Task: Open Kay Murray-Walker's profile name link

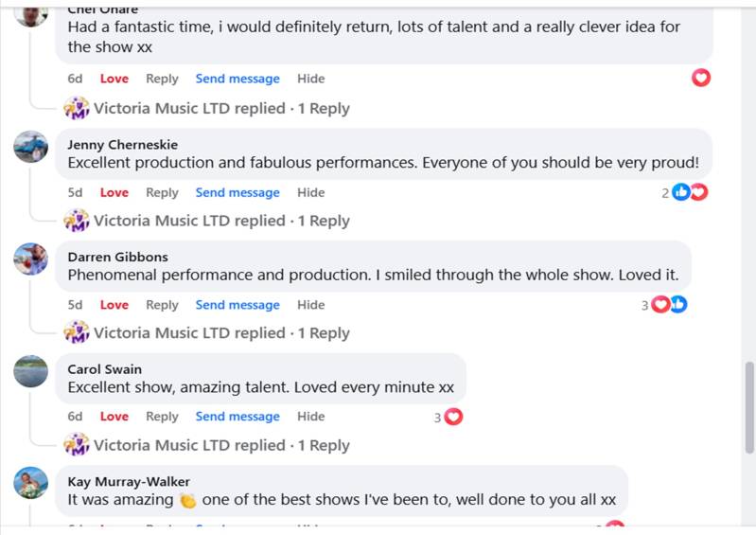Action: click(x=129, y=481)
